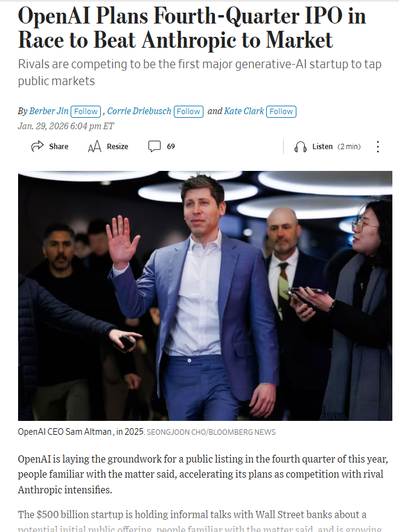The image size is (399, 532).
Task: Click the Seongjoon Cho/Bloomberg News photo credit
Action: (211, 432)
